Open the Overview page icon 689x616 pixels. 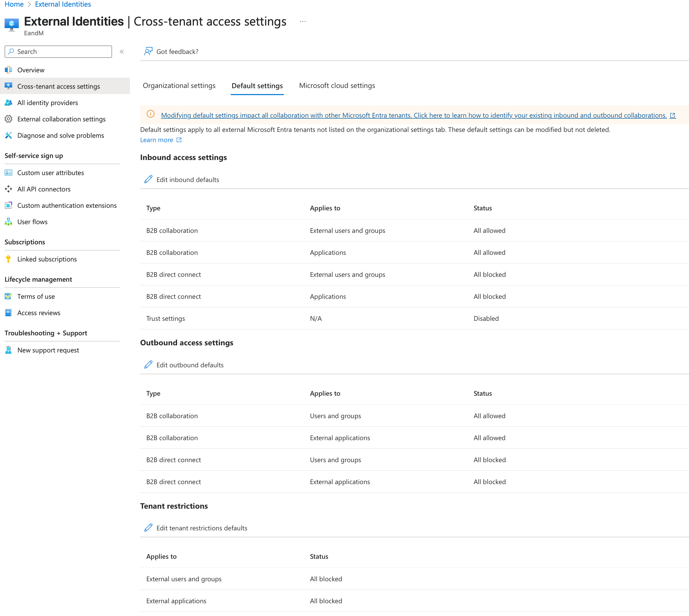point(8,70)
